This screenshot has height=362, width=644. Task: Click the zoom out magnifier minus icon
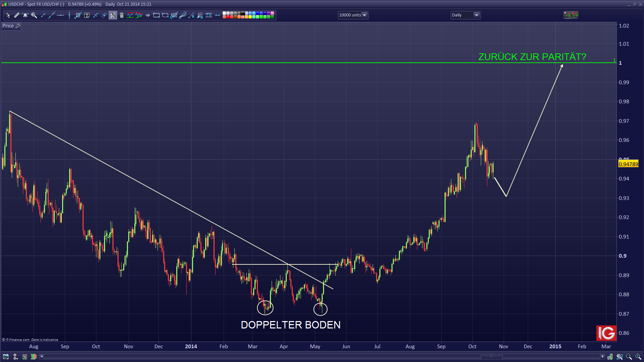629,357
